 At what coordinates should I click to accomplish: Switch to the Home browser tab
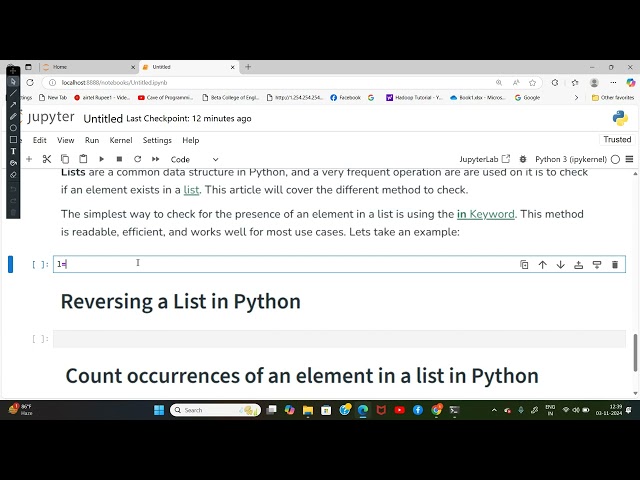[x=89, y=67]
